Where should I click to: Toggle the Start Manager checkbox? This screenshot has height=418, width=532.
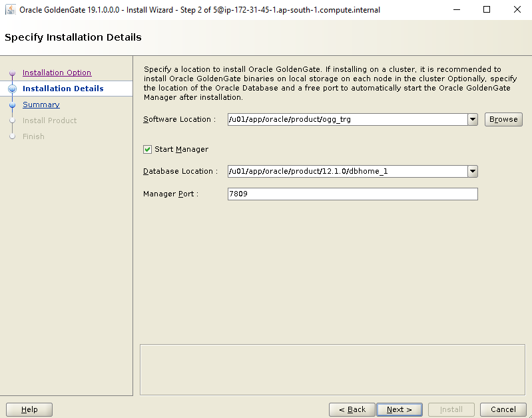pyautogui.click(x=147, y=149)
